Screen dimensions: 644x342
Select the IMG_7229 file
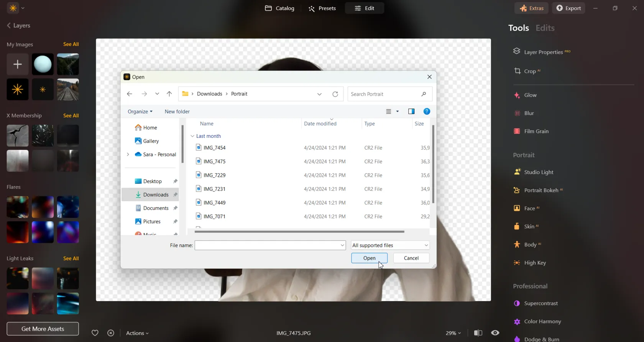tap(214, 175)
